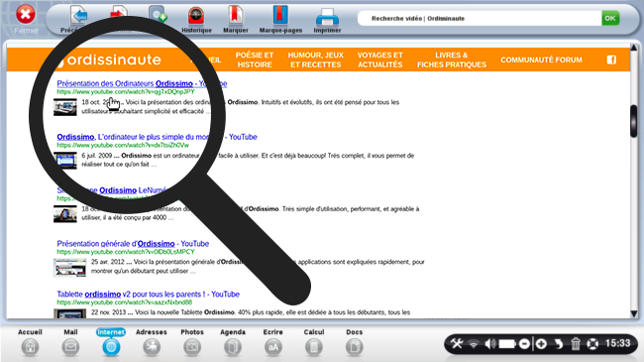Click the volume speaker icon
644x362 pixels.
(490, 343)
